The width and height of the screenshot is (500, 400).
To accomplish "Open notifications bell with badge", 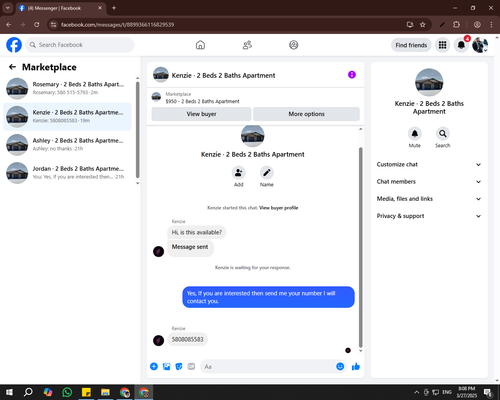I will (461, 45).
